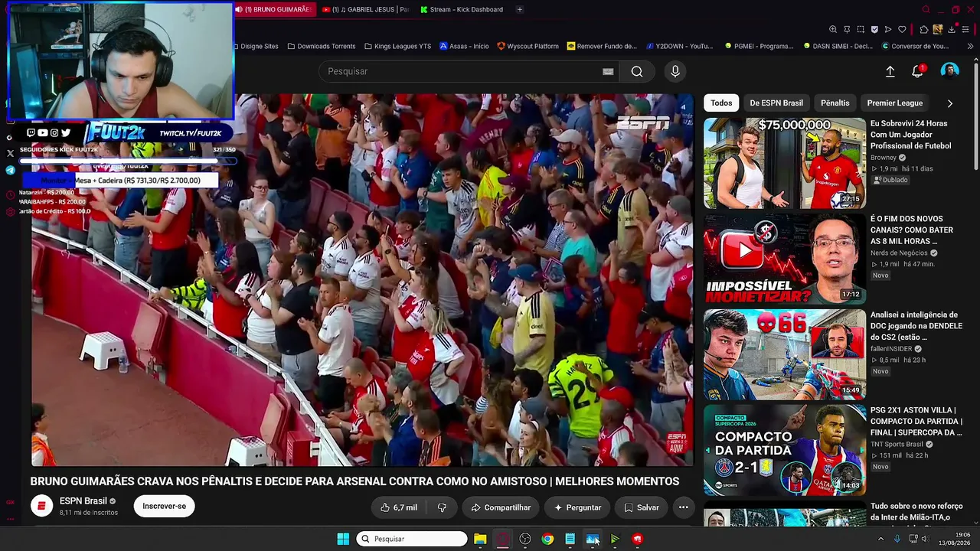Open the browser player icon
This screenshot has width=980, height=551.
click(888, 30)
